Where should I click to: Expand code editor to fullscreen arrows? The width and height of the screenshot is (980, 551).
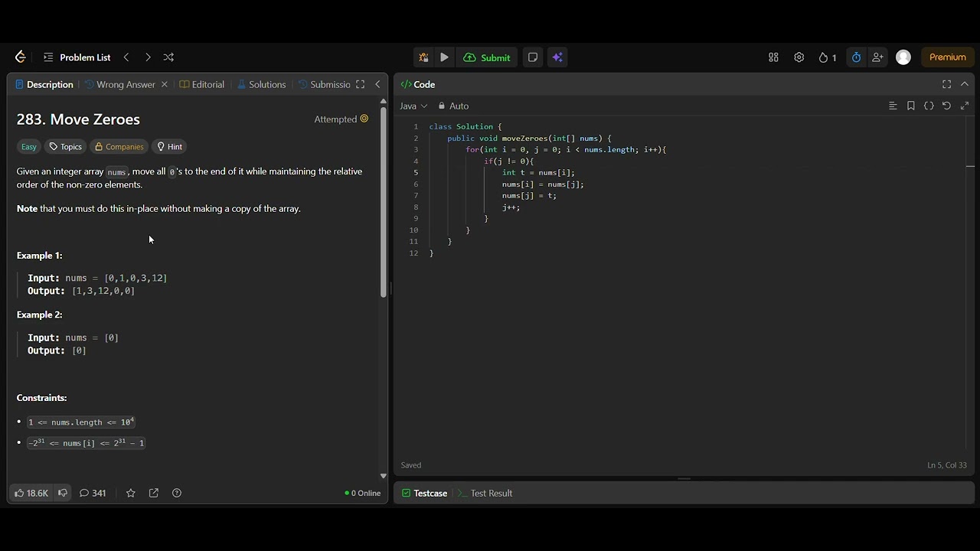coord(965,106)
